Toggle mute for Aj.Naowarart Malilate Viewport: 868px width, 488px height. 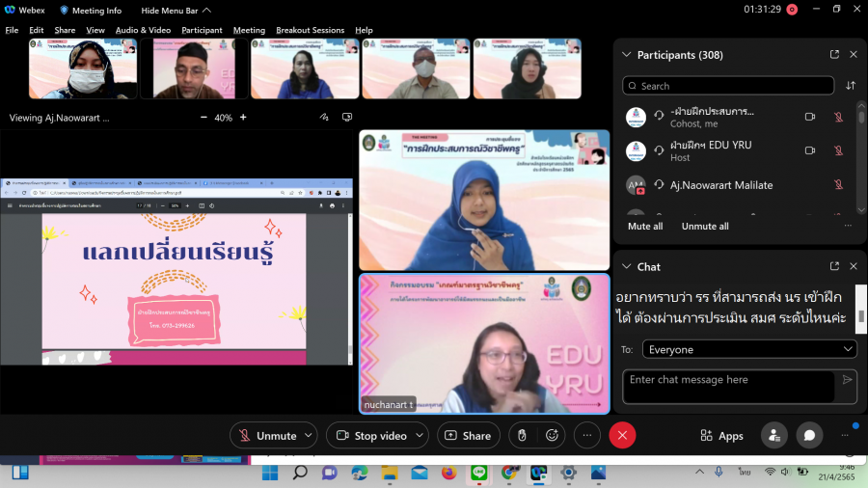coord(838,184)
